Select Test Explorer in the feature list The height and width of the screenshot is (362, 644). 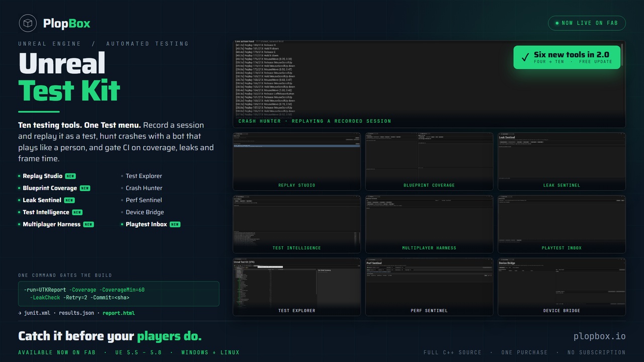[144, 176]
